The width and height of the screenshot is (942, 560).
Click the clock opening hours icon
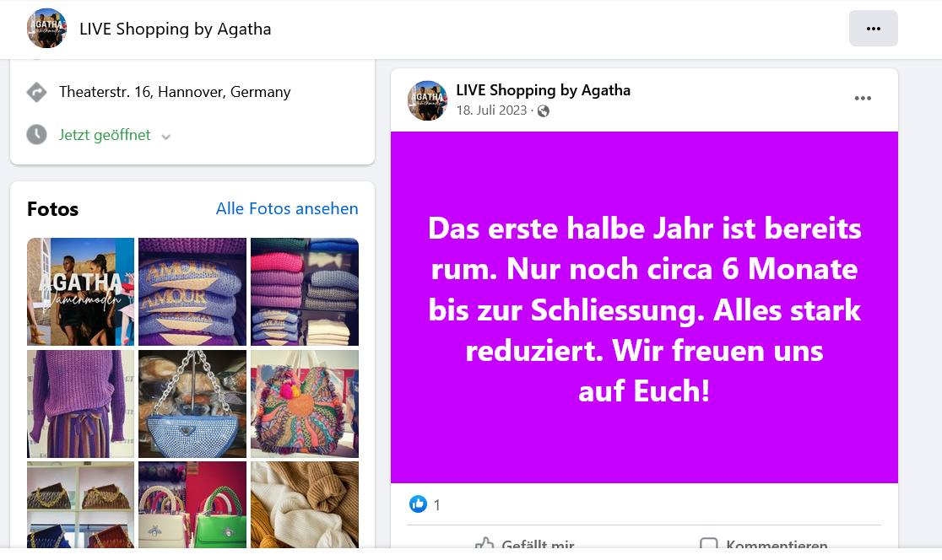point(36,134)
